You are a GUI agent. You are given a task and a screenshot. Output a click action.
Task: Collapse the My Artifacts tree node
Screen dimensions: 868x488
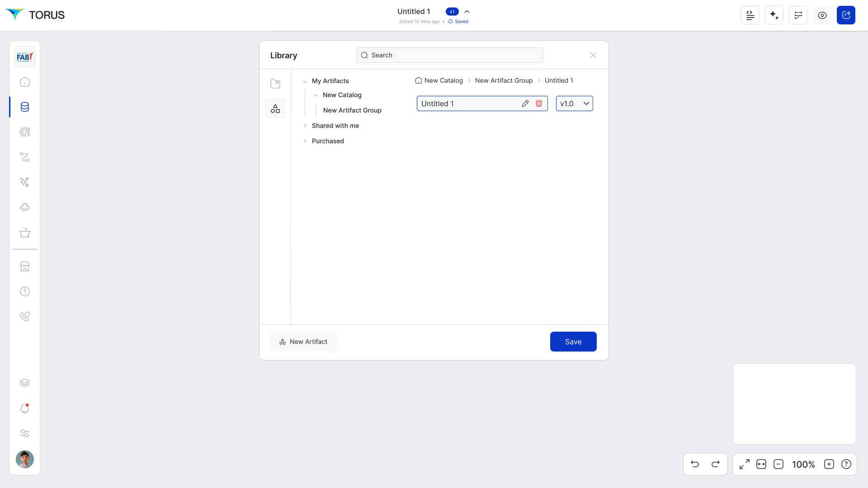[x=305, y=81]
